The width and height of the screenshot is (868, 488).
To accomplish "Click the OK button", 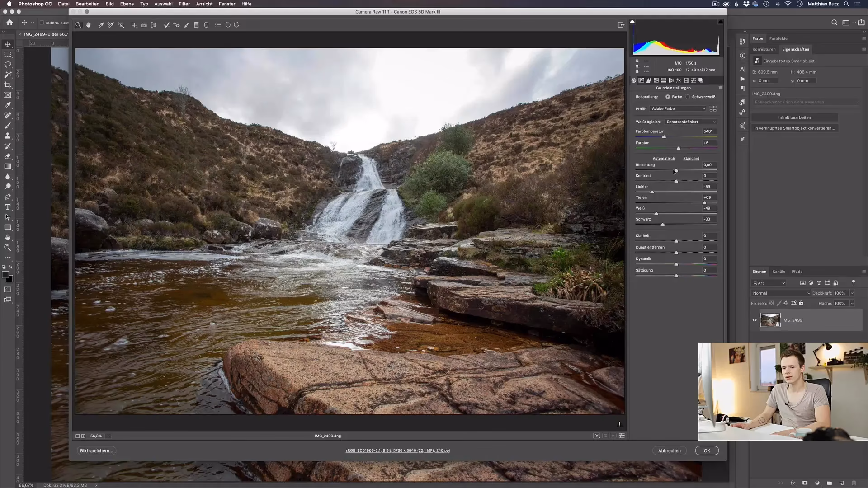I will (x=707, y=450).
